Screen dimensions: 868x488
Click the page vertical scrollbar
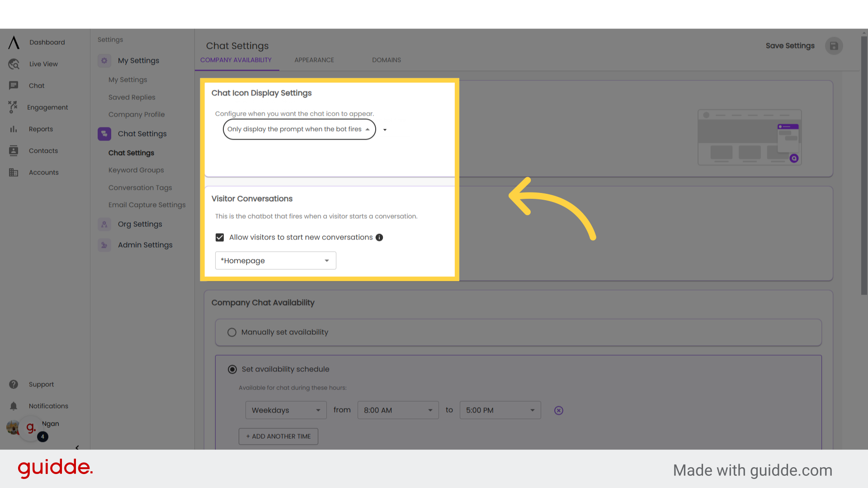(864, 165)
